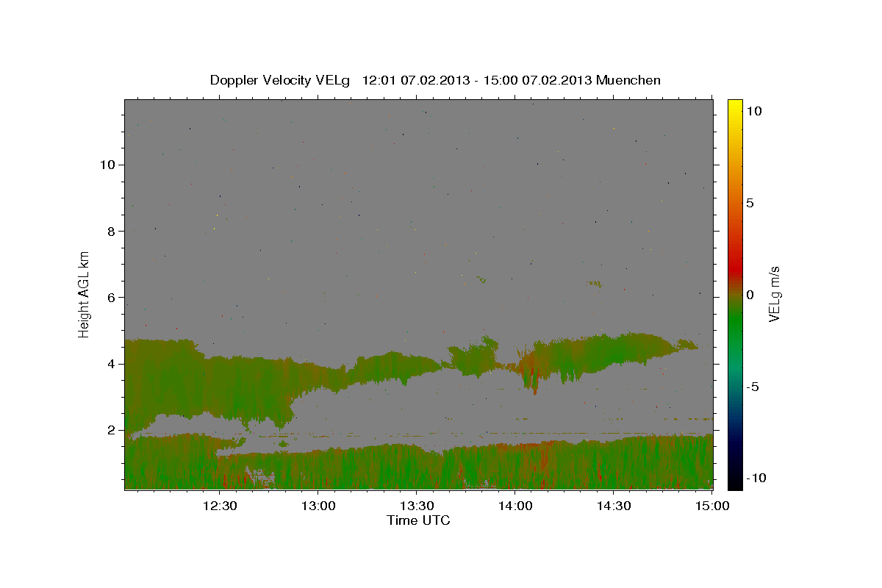Click the height axis label 2

coord(112,430)
